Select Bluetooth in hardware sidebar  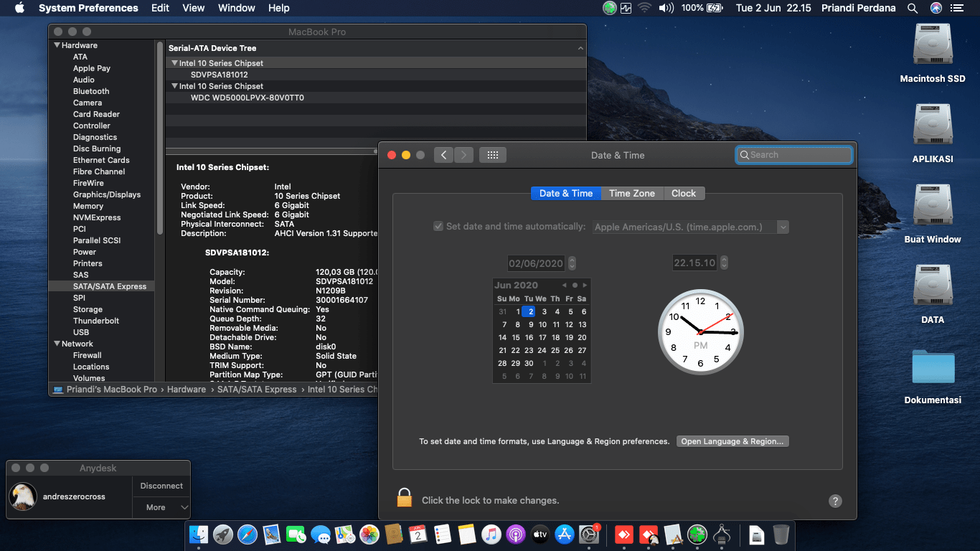[91, 91]
